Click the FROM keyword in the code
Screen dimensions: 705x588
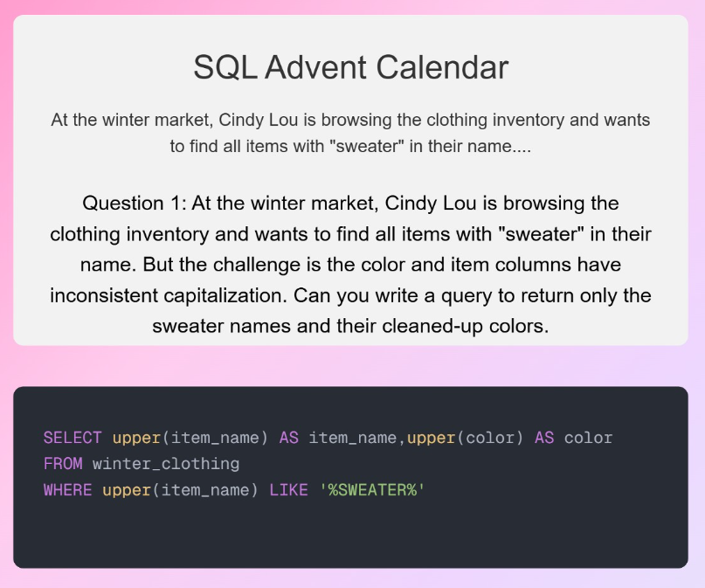pyautogui.click(x=63, y=464)
